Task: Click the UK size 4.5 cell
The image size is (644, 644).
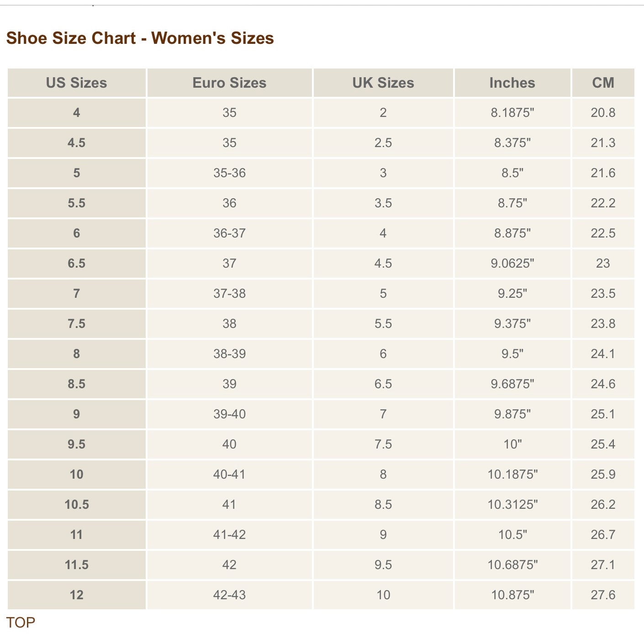Action: coord(383,263)
